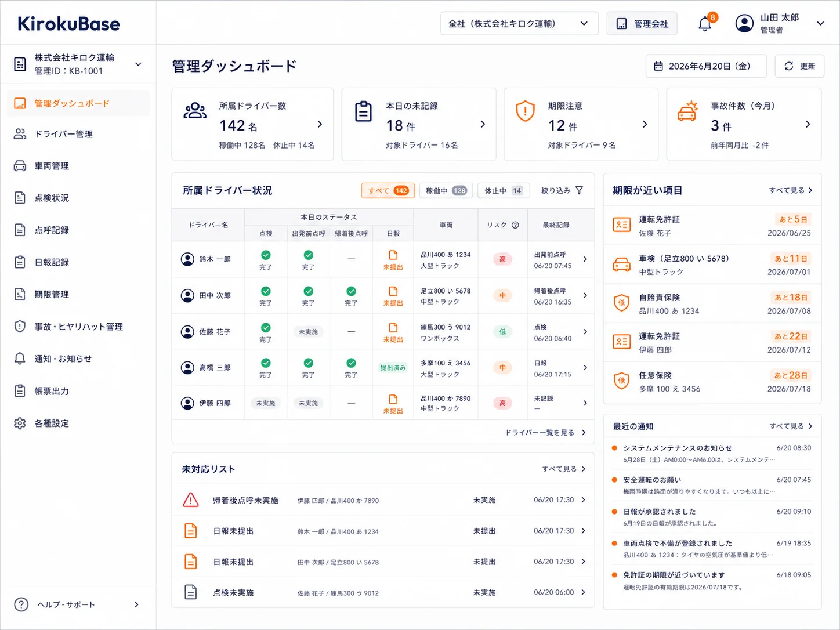Open the システムメンテナンスのお知らせ notification
The height and width of the screenshot is (630, 840).
click(x=712, y=454)
